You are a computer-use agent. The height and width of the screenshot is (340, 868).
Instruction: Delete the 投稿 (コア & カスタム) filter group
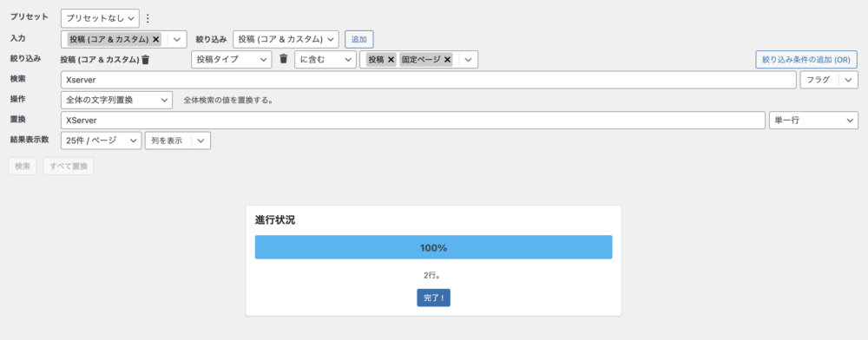point(146,60)
